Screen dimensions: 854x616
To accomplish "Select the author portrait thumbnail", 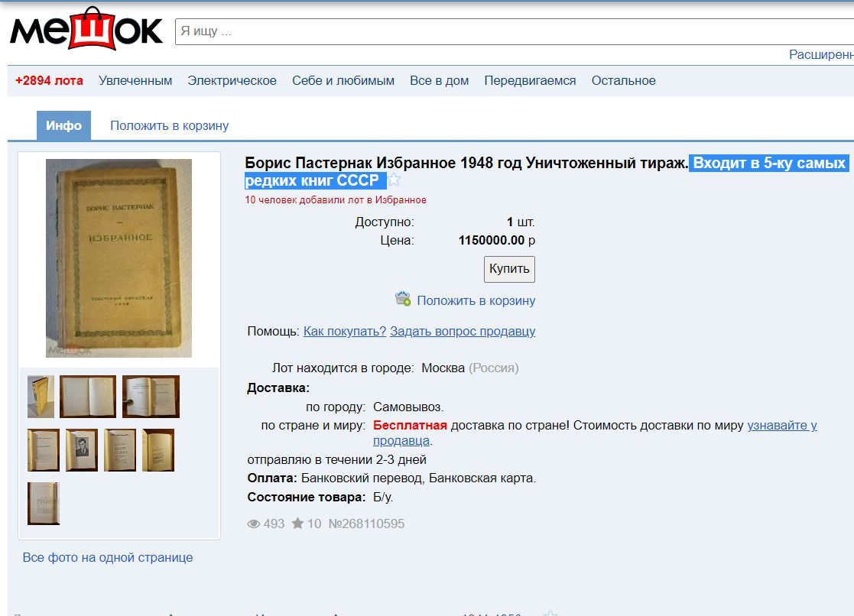I will [82, 450].
